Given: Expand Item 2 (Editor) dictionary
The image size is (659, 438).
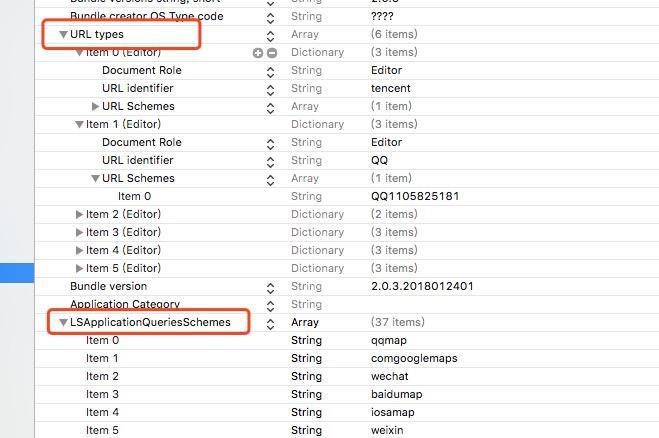Looking at the screenshot, I should pyautogui.click(x=79, y=214).
